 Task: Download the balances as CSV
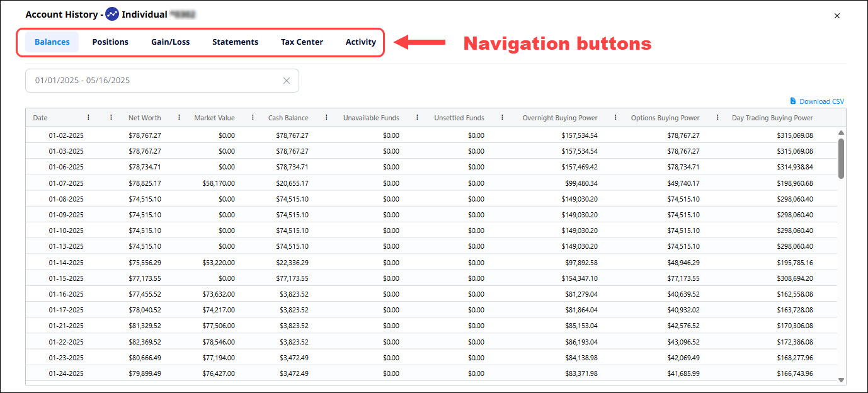point(822,101)
